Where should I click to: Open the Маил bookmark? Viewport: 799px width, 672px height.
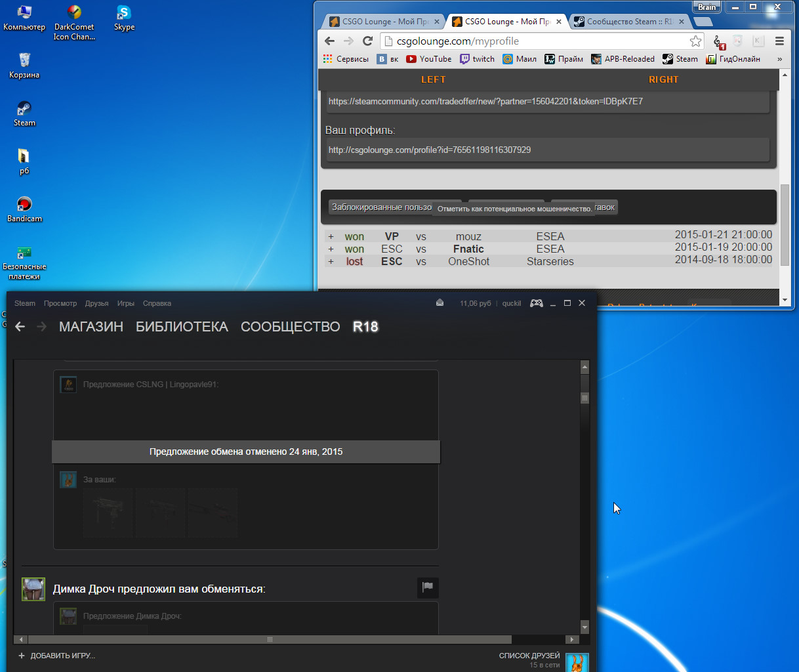520,59
